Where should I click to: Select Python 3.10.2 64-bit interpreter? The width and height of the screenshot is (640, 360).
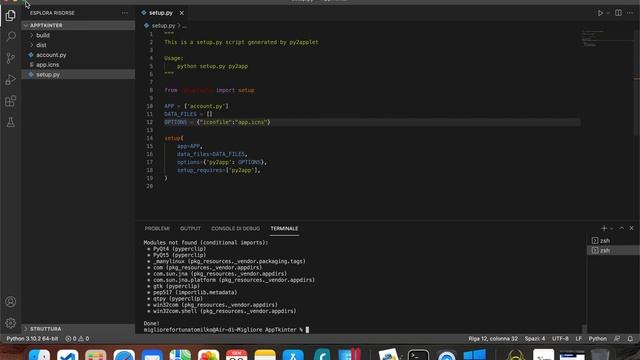[32, 339]
